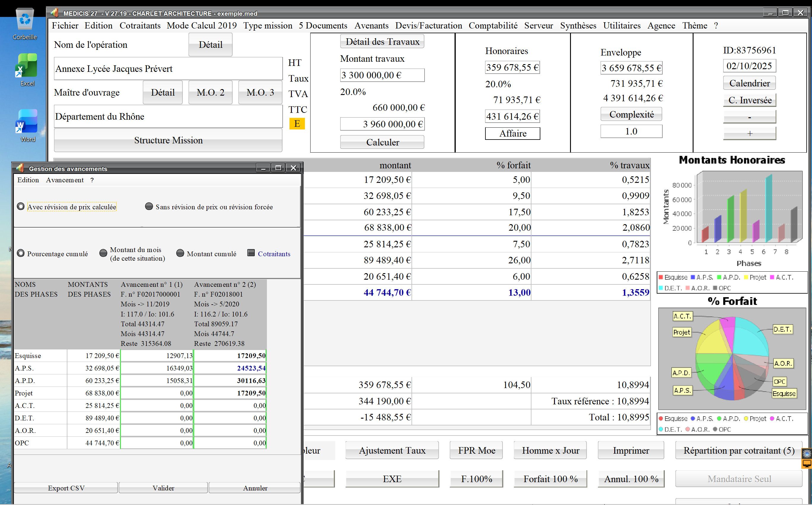Image resolution: width=812 pixels, height=505 pixels.
Task: Click A.P.S. Avancement n° 2 cell 24523,54
Action: point(230,368)
